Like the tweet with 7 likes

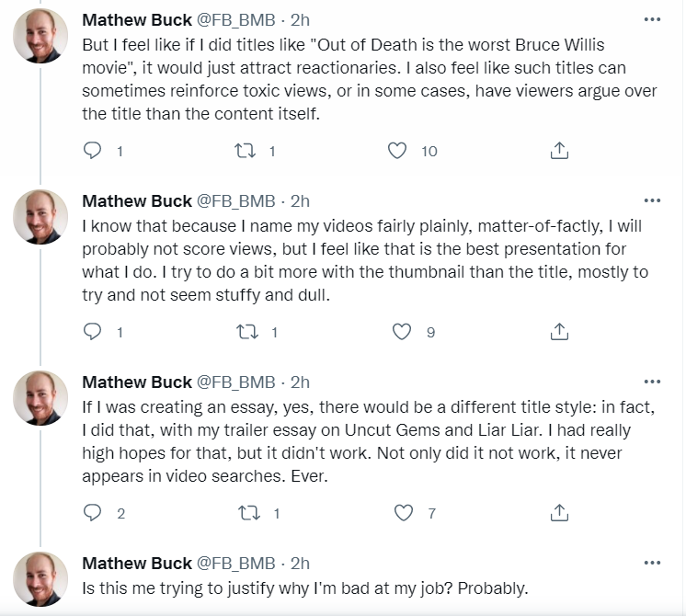(404, 513)
